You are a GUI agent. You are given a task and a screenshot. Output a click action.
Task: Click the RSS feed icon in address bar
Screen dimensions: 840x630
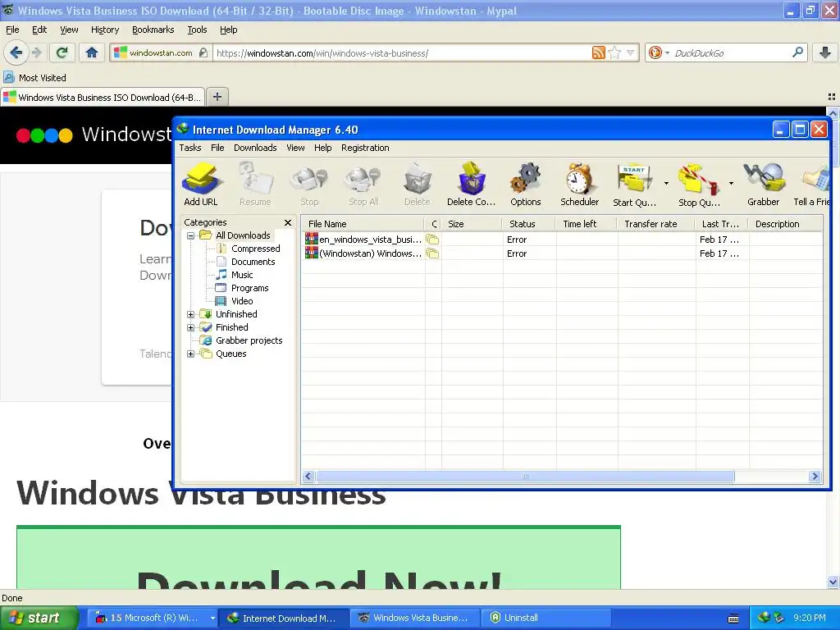coord(598,52)
